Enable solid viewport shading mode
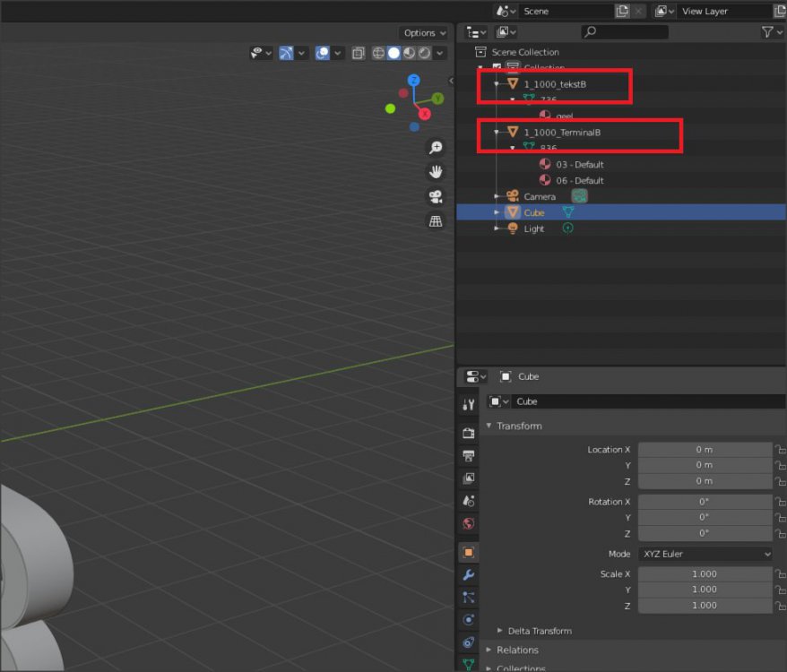Screen dimensions: 787x672 click(x=393, y=54)
